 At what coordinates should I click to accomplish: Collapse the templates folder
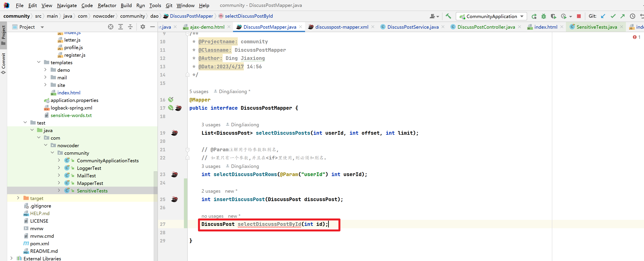pos(39,62)
